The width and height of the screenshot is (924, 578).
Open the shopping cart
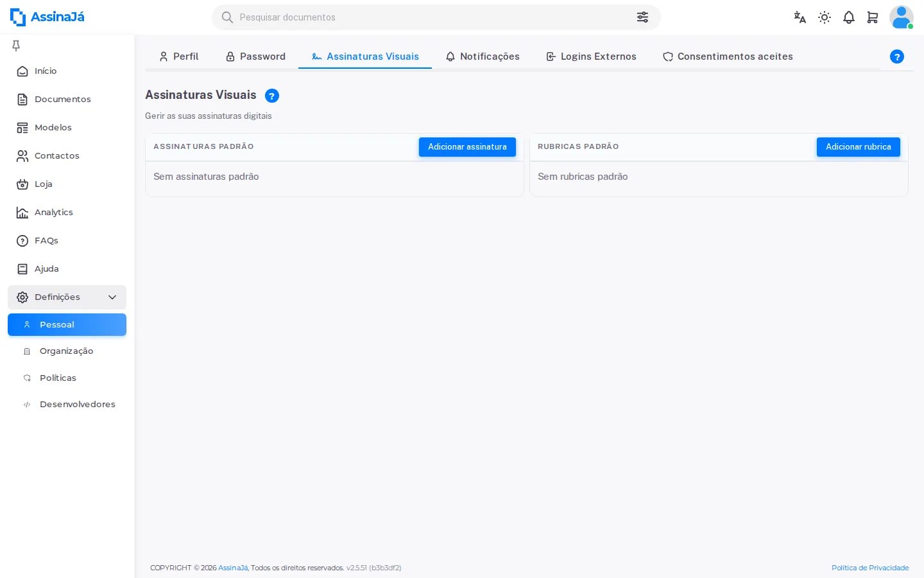(x=873, y=17)
